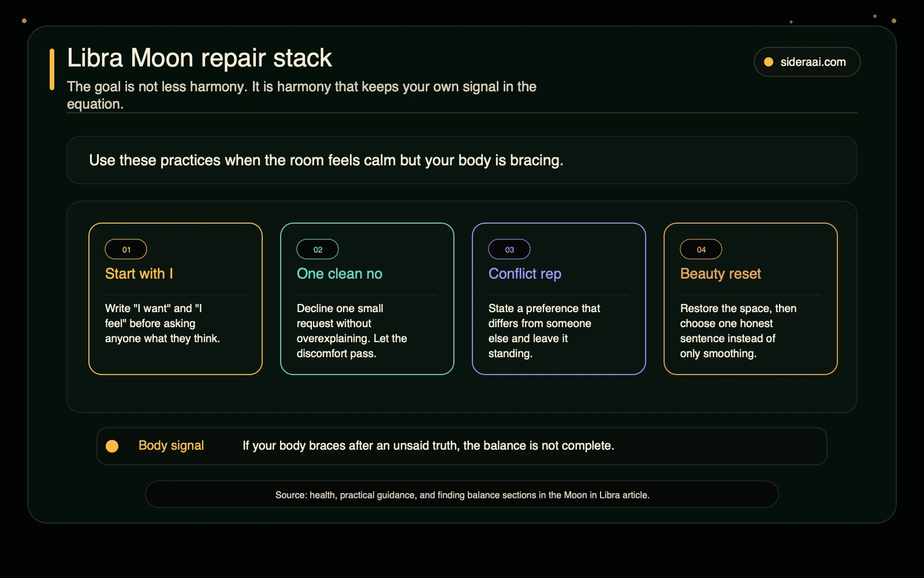Screen dimensions: 924x578
Task: Click the "Beauty reset" card title
Action: click(721, 273)
